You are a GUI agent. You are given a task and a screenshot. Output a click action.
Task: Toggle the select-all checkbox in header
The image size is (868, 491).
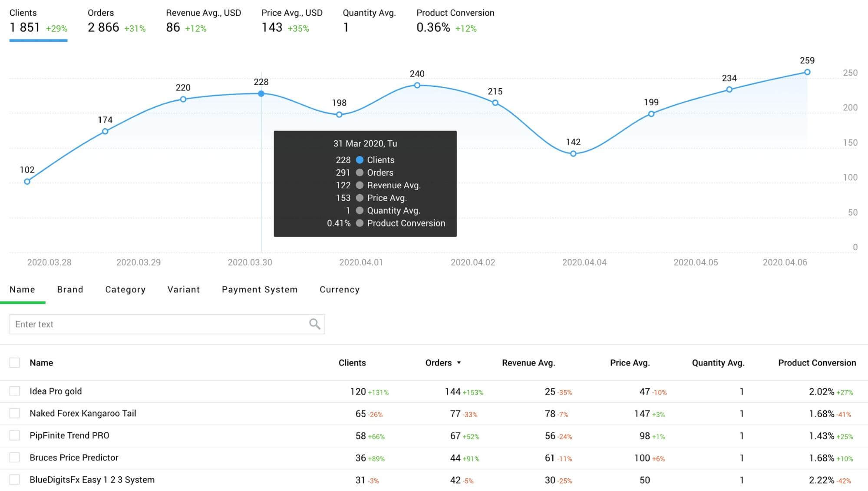[x=15, y=363]
